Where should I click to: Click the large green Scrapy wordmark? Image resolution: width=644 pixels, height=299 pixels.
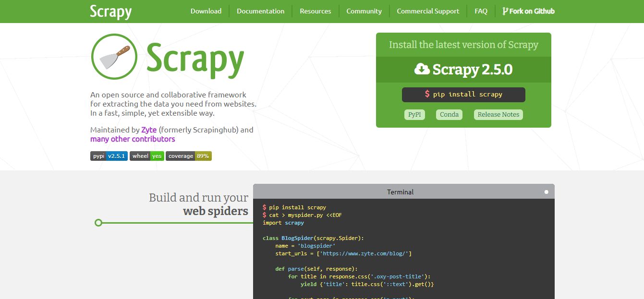coord(195,60)
